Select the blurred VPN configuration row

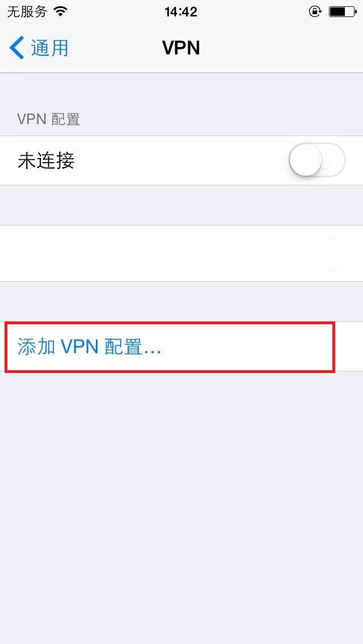click(181, 253)
